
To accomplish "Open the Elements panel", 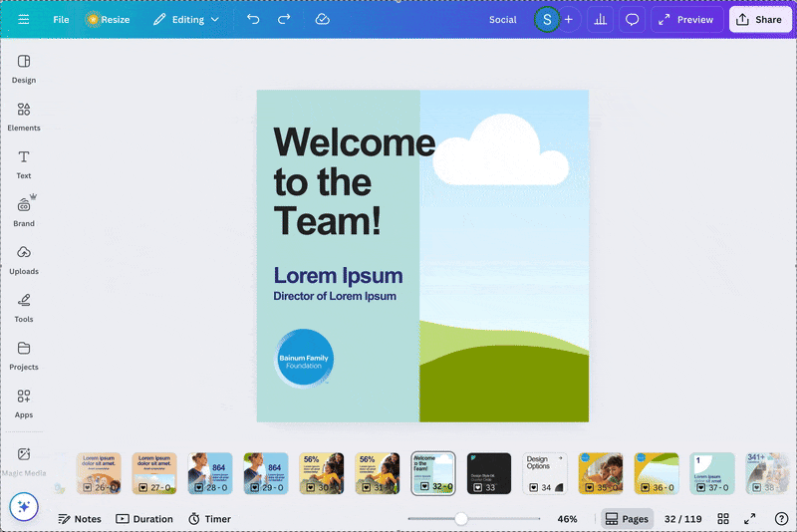I will tap(23, 117).
